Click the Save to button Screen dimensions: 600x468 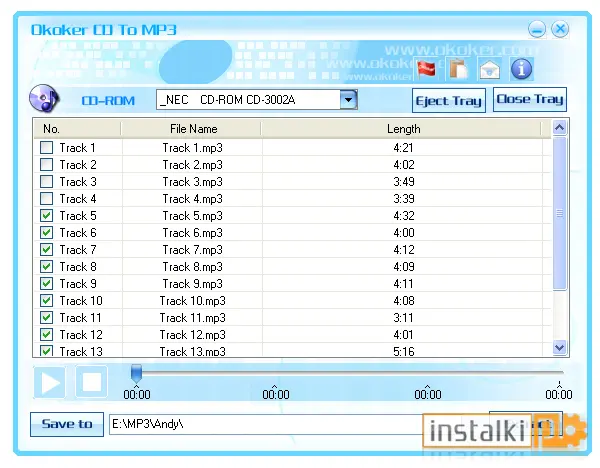pyautogui.click(x=67, y=424)
